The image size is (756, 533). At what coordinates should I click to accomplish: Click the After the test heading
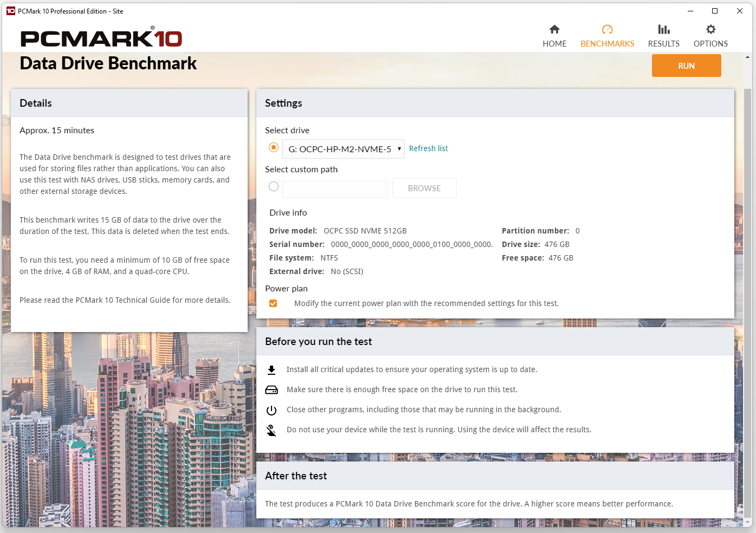tap(296, 476)
